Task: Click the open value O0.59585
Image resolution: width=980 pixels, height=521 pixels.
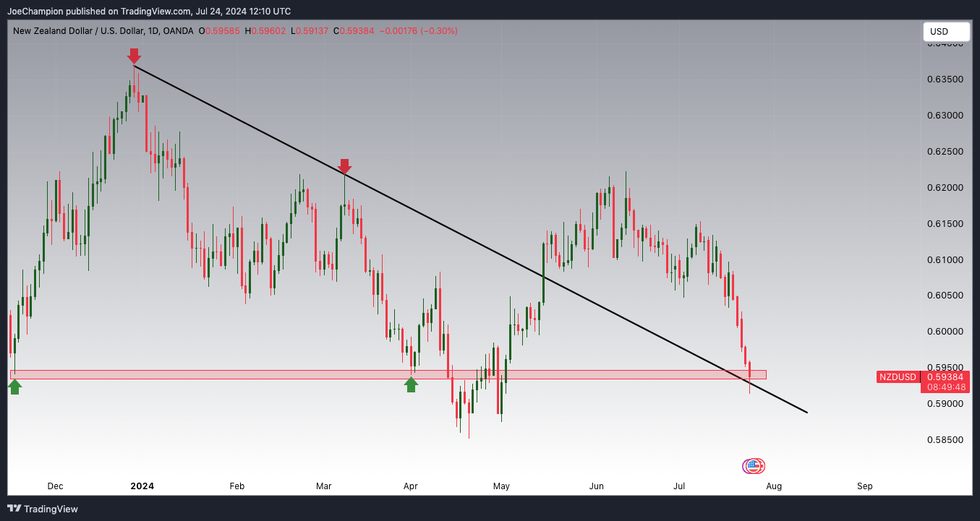Action: coord(219,31)
